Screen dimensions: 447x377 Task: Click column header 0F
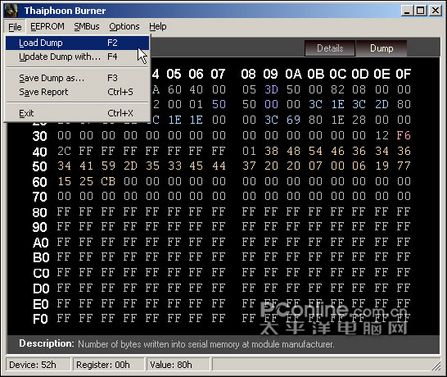pos(403,74)
